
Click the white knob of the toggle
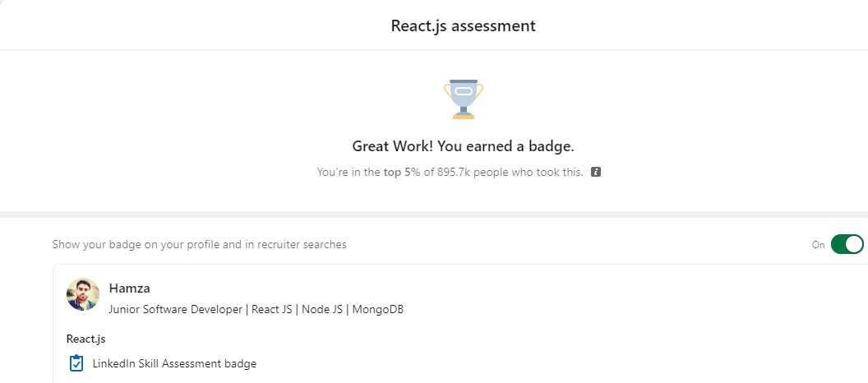click(x=854, y=244)
